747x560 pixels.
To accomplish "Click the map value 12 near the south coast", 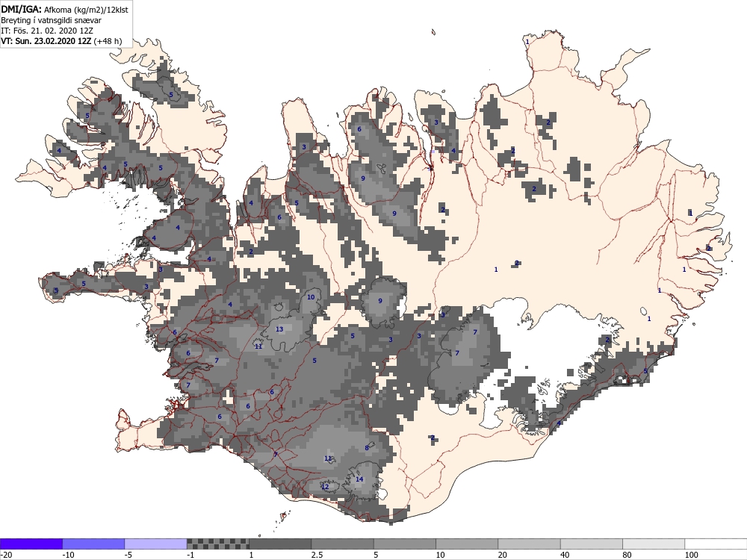I will (325, 487).
